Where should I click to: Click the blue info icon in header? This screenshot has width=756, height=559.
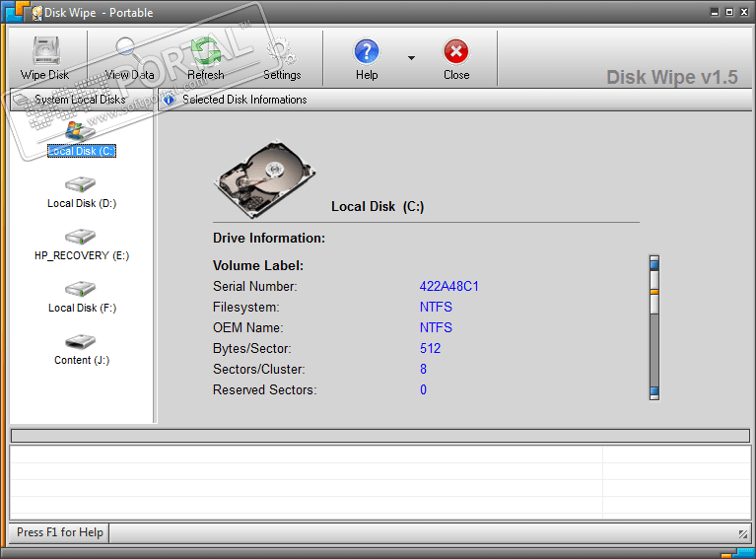pos(169,100)
